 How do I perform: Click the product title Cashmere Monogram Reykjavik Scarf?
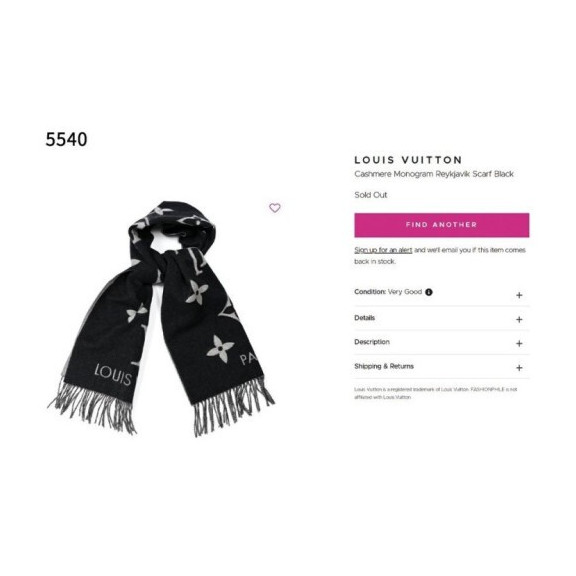(x=434, y=174)
